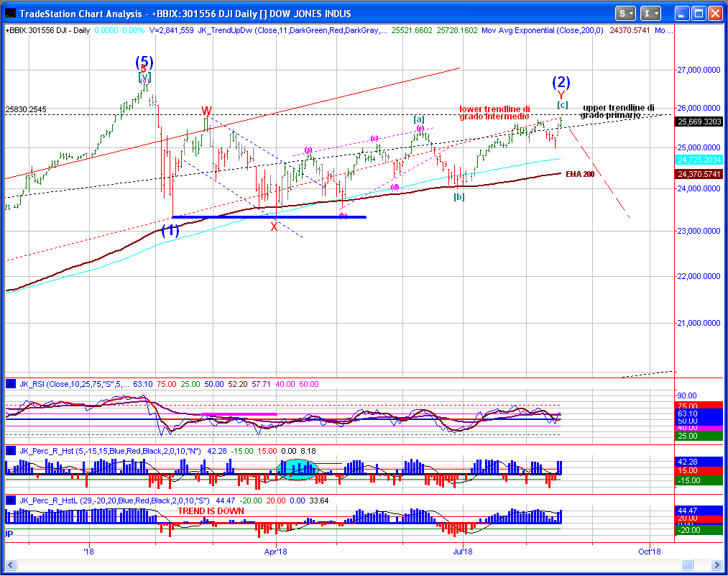
Task: Click the Jul'18 date axis label
Action: click(462, 552)
